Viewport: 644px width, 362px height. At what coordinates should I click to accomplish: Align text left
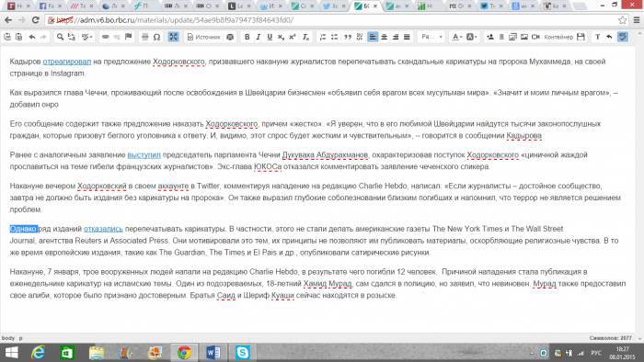[373, 37]
